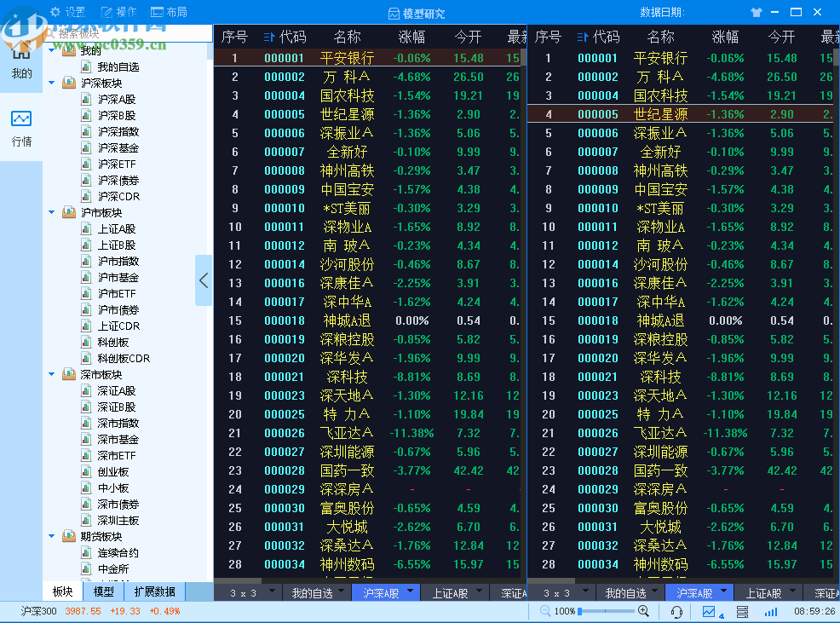Collapse the 沪深板块 tree section
840x623 pixels.
click(x=53, y=83)
